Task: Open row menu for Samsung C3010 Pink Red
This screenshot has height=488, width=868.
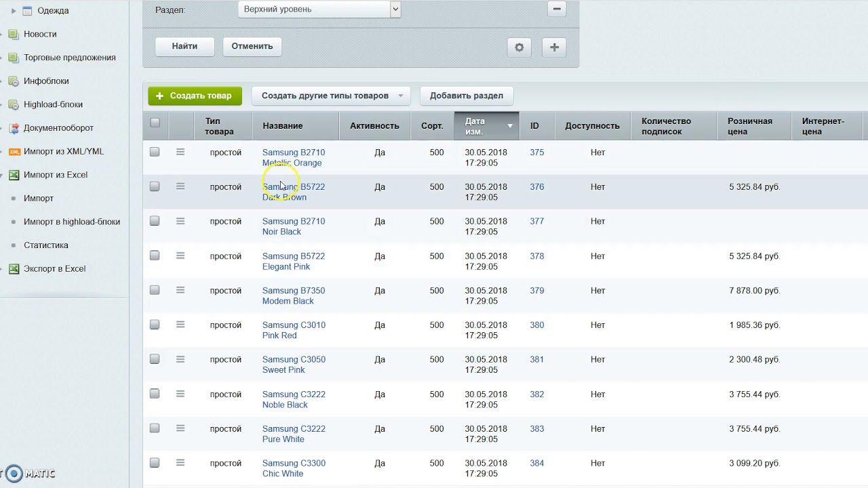Action: click(180, 325)
